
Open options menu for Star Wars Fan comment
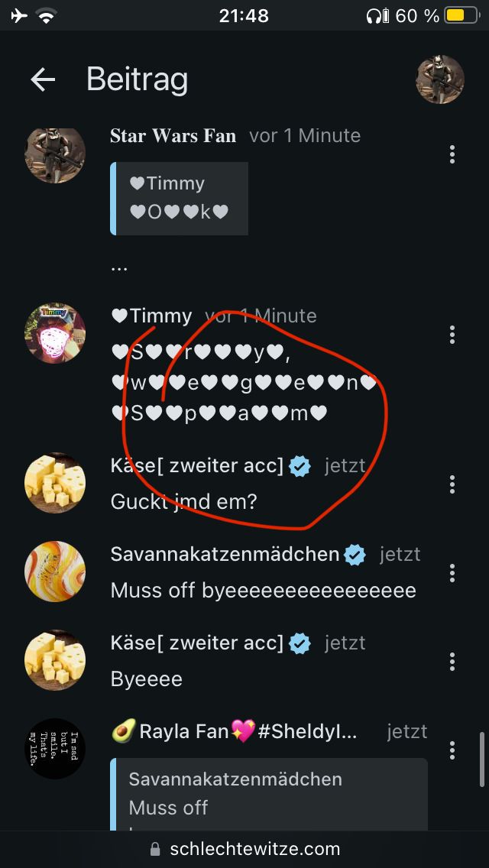452,154
